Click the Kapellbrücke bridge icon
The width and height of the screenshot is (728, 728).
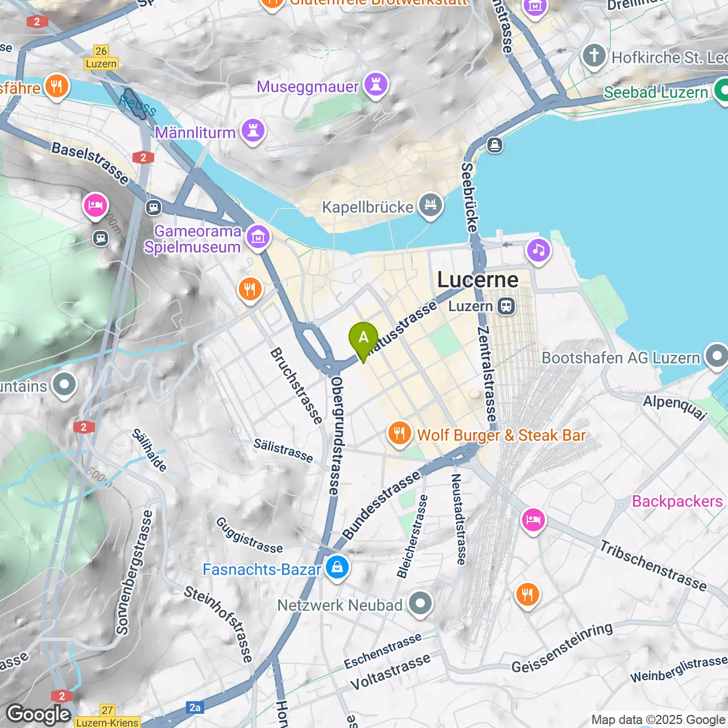tap(430, 205)
